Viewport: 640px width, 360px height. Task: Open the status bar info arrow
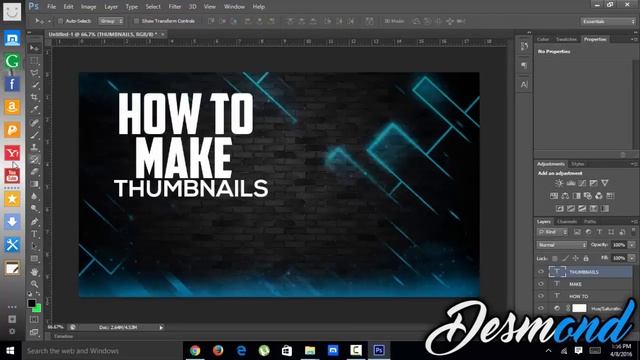point(161,327)
